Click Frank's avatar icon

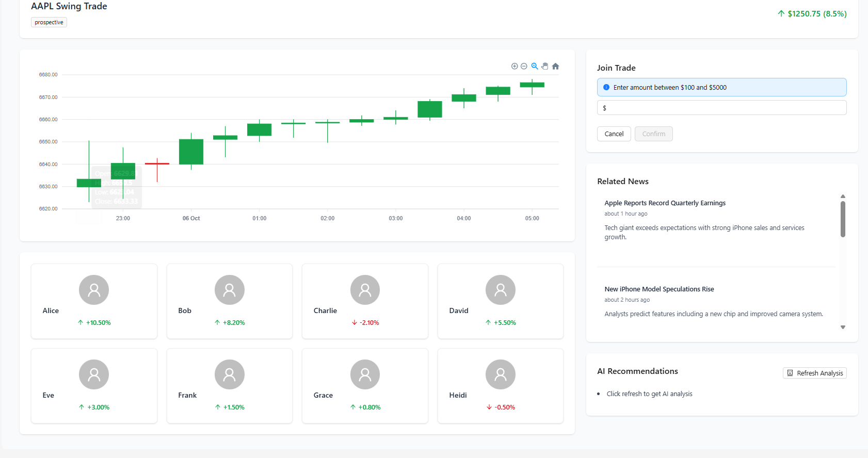(230, 374)
